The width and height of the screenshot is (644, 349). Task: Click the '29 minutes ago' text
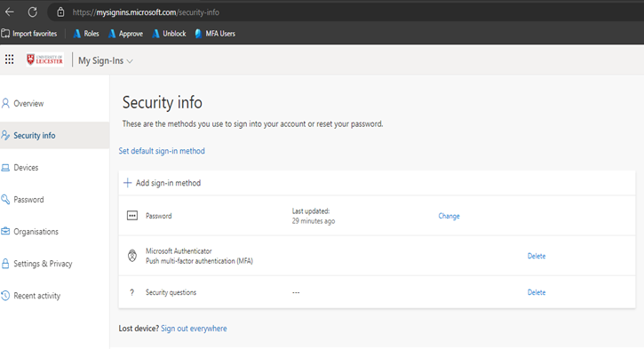[314, 221]
